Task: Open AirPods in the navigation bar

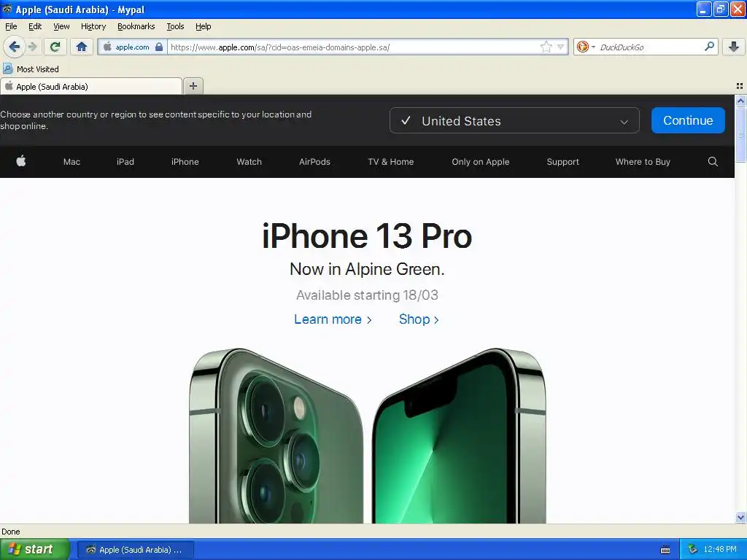Action: 314,162
